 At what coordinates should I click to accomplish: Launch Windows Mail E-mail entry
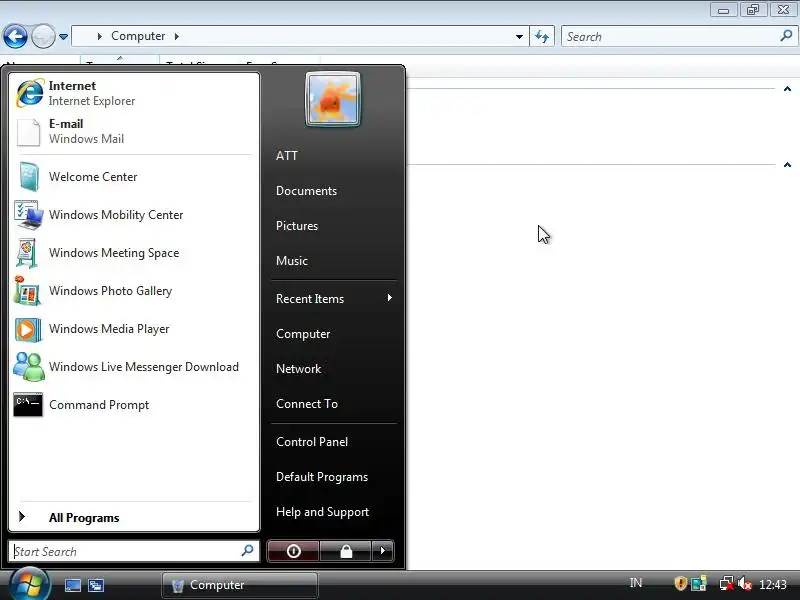(134, 131)
